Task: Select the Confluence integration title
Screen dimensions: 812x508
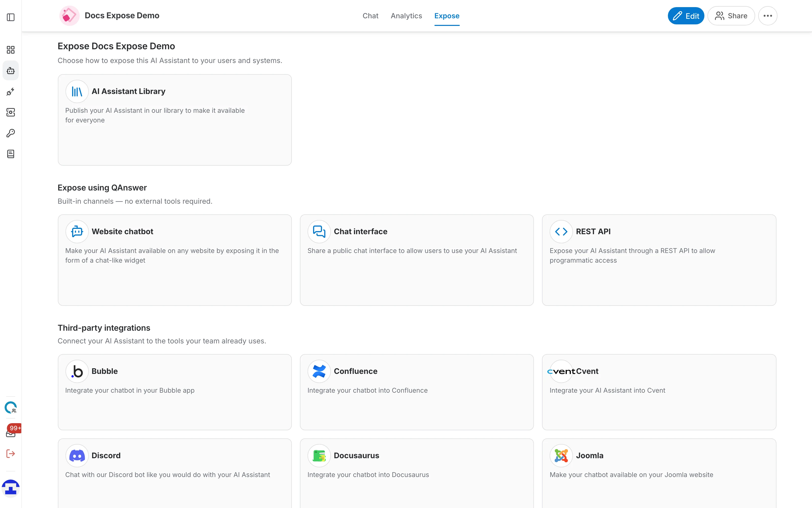Action: 355,371
